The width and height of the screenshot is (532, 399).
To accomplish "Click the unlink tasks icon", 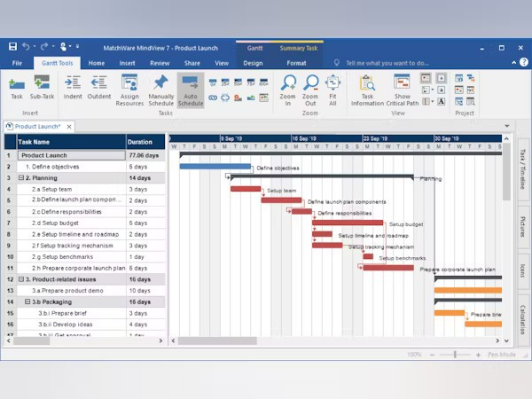I will [225, 98].
